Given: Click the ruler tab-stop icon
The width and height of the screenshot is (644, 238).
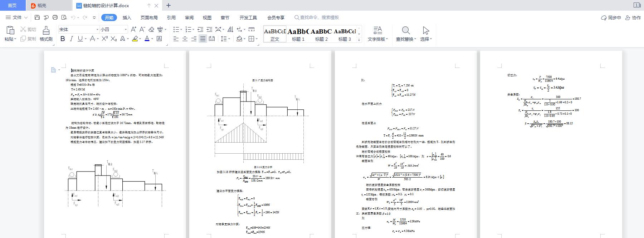Looking at the screenshot, I should [x=252, y=29].
